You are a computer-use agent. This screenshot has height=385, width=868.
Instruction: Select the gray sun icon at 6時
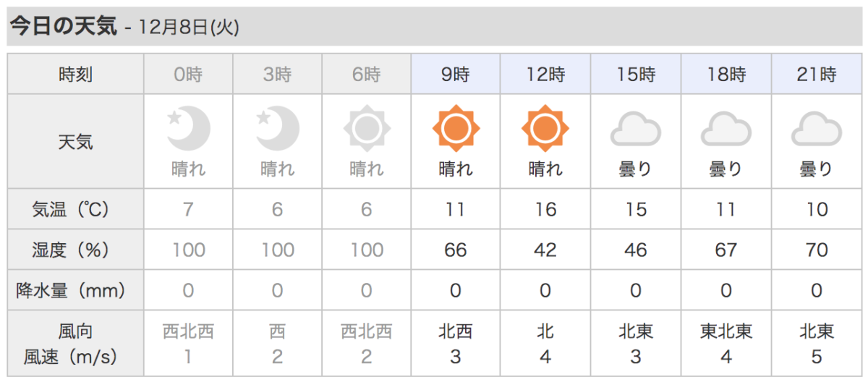[x=367, y=129]
